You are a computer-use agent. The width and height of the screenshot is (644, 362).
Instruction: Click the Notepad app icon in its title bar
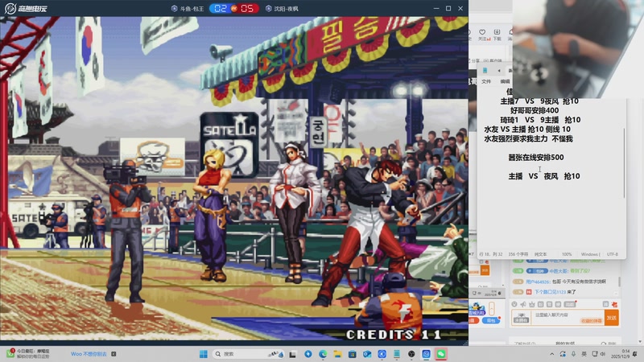485,71
